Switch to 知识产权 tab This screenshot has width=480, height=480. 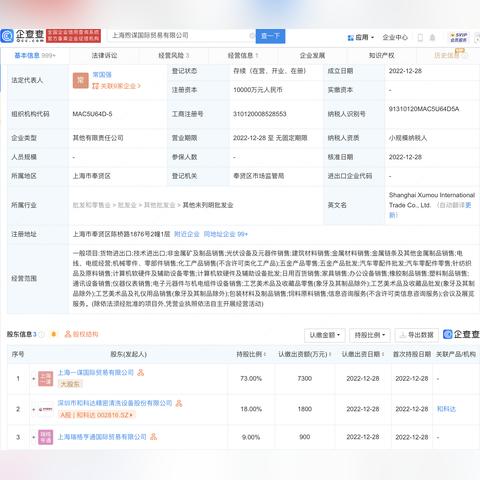[x=382, y=55]
